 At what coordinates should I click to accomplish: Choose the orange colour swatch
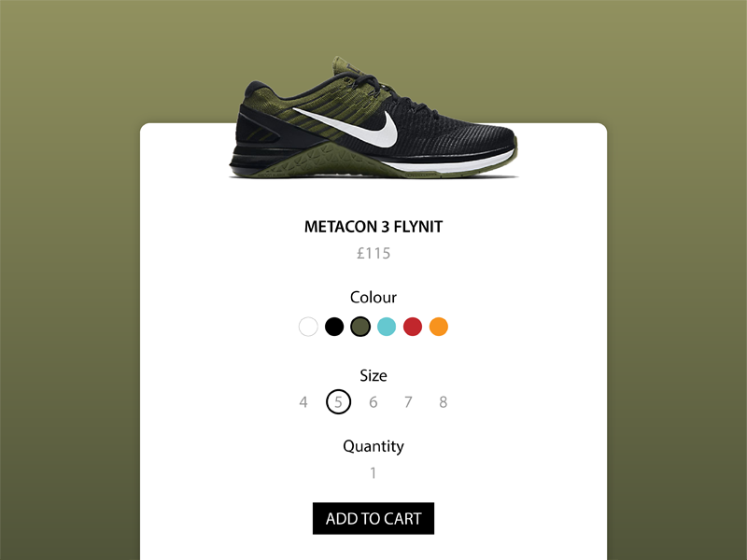(x=439, y=327)
